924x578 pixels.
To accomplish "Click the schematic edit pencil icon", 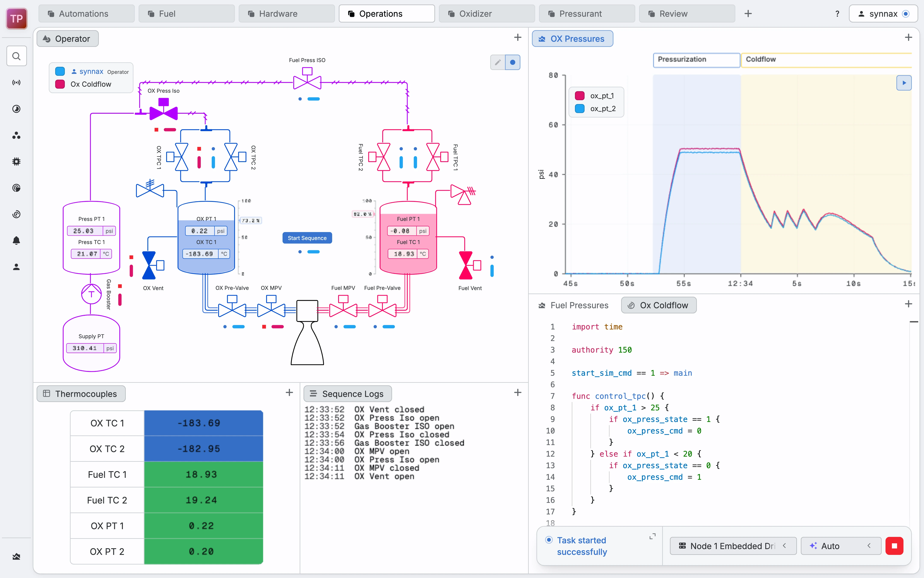I will (498, 62).
